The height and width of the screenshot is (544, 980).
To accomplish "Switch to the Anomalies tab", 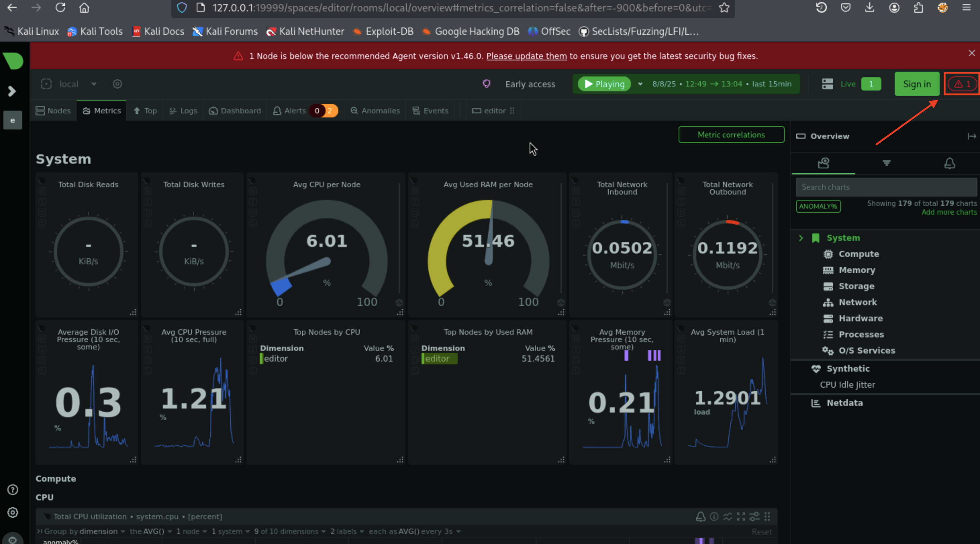I will (375, 111).
